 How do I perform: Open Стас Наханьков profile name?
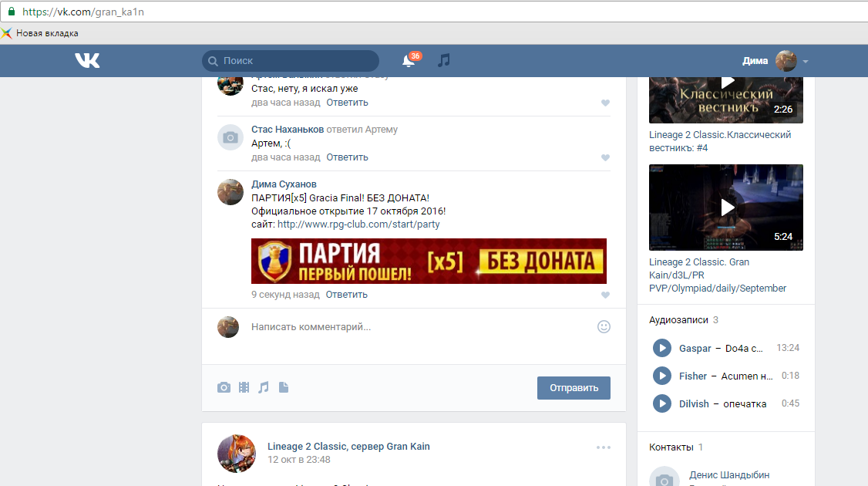click(x=288, y=130)
